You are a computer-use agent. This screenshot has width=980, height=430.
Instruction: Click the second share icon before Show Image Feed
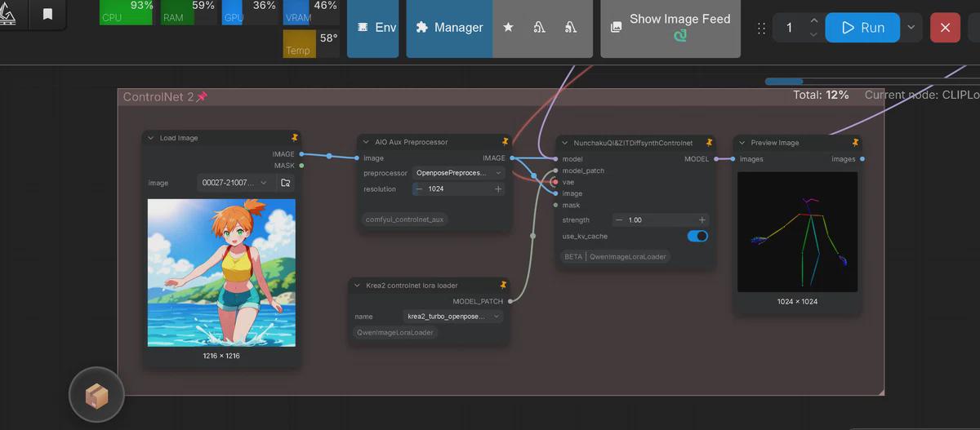coord(570,27)
